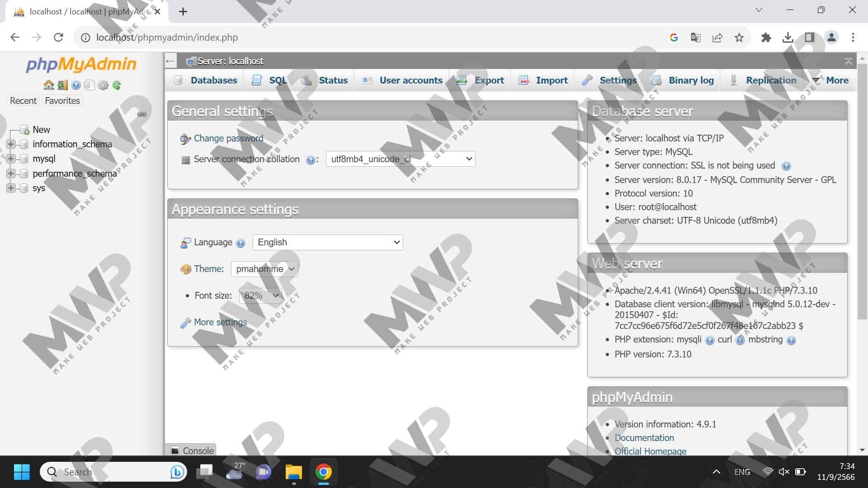The image size is (868, 488).
Task: Open the Language dropdown showing English
Action: point(328,242)
